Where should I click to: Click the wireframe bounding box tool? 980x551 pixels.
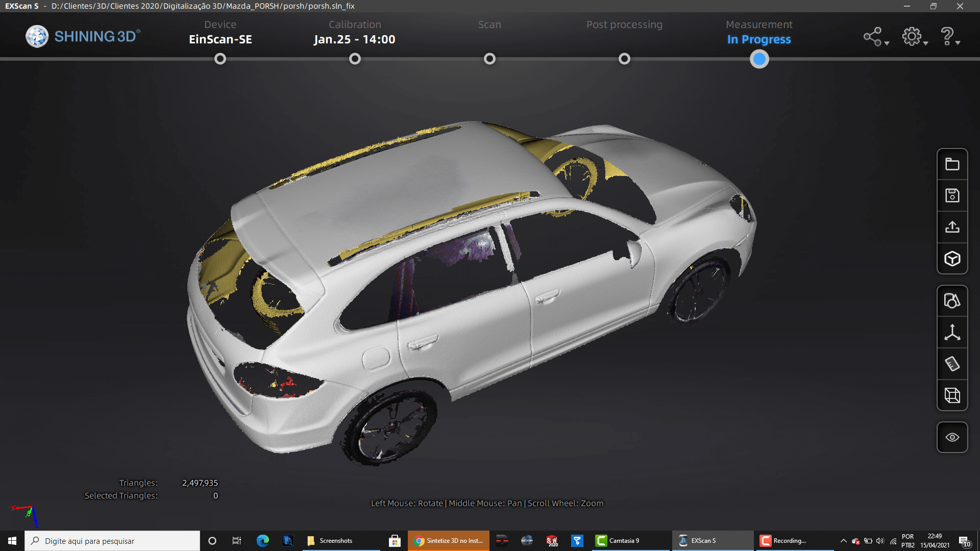point(952,395)
